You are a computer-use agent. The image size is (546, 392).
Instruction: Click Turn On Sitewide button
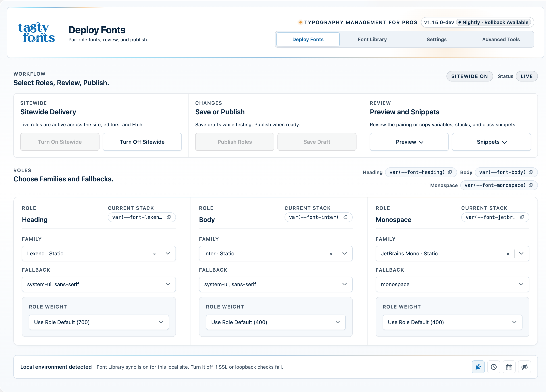(x=60, y=142)
